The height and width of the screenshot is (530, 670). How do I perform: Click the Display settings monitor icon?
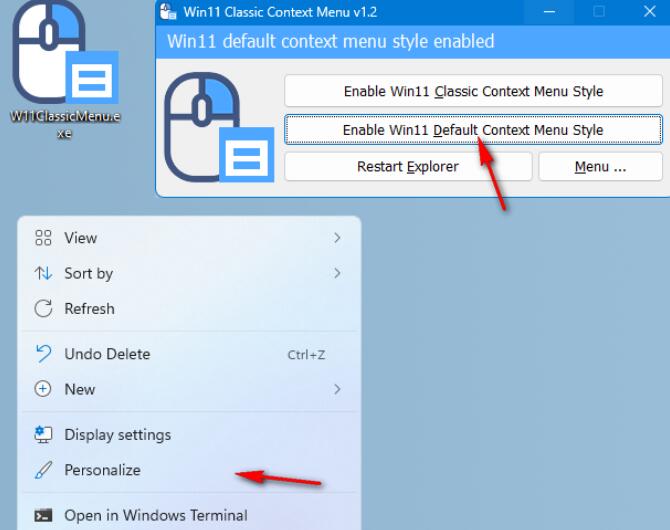pos(43,434)
